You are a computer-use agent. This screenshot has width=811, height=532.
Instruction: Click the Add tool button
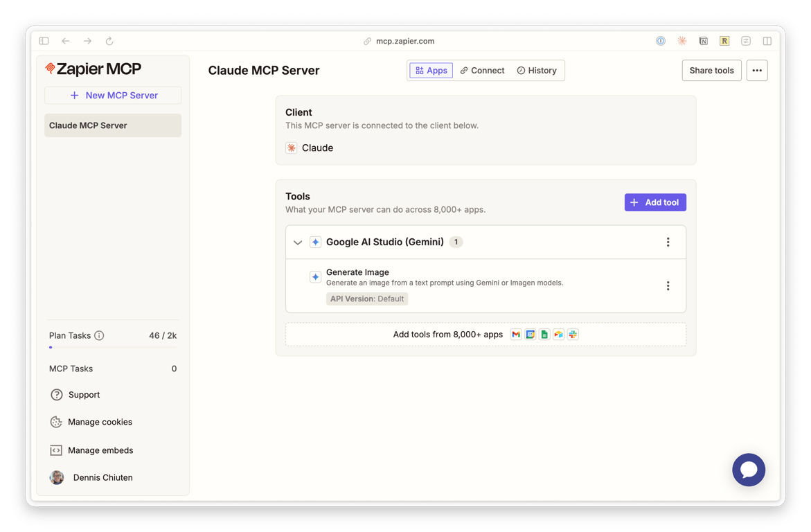click(x=655, y=202)
